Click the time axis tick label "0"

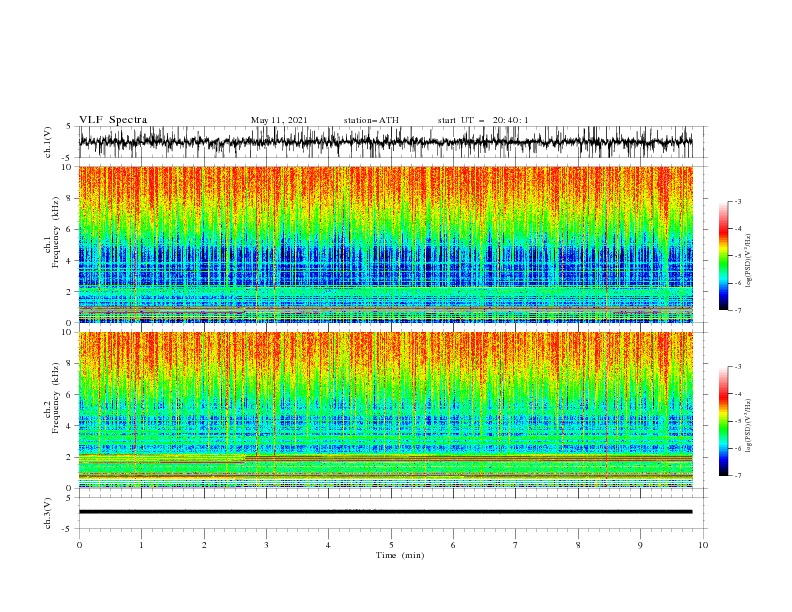79,545
